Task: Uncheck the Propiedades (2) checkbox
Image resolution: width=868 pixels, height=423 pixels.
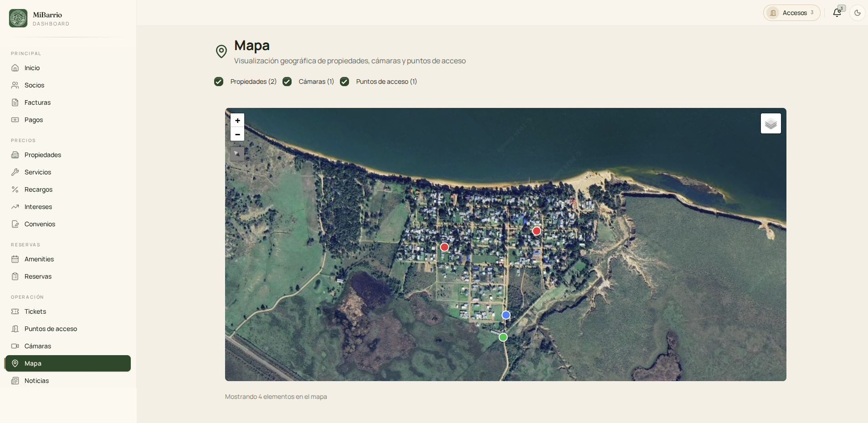Action: pos(219,82)
